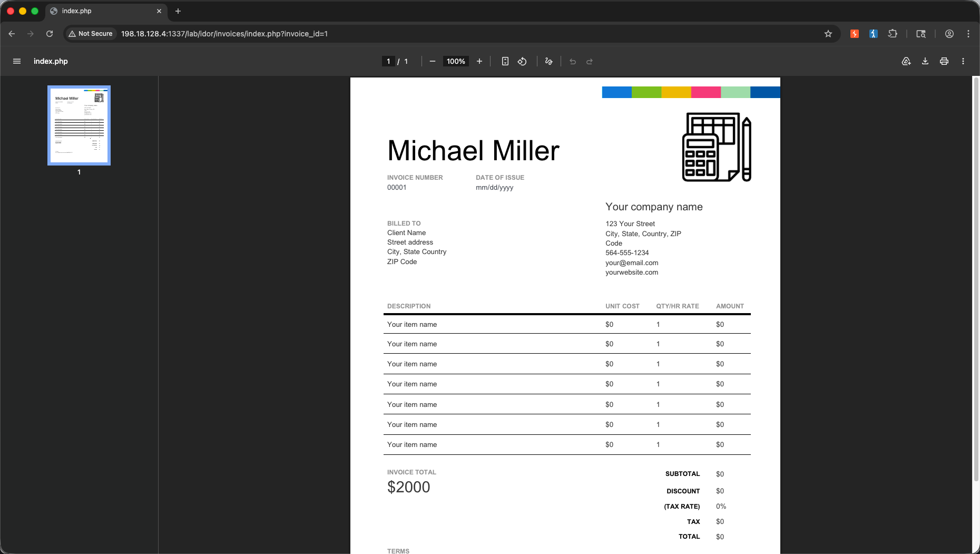
Task: Click the 564-555-1234 phone number
Action: point(627,253)
